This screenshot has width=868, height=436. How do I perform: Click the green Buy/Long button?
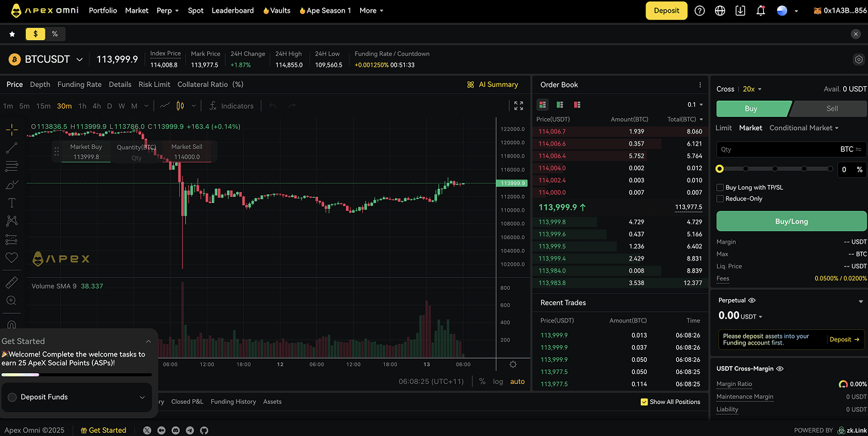tap(790, 220)
